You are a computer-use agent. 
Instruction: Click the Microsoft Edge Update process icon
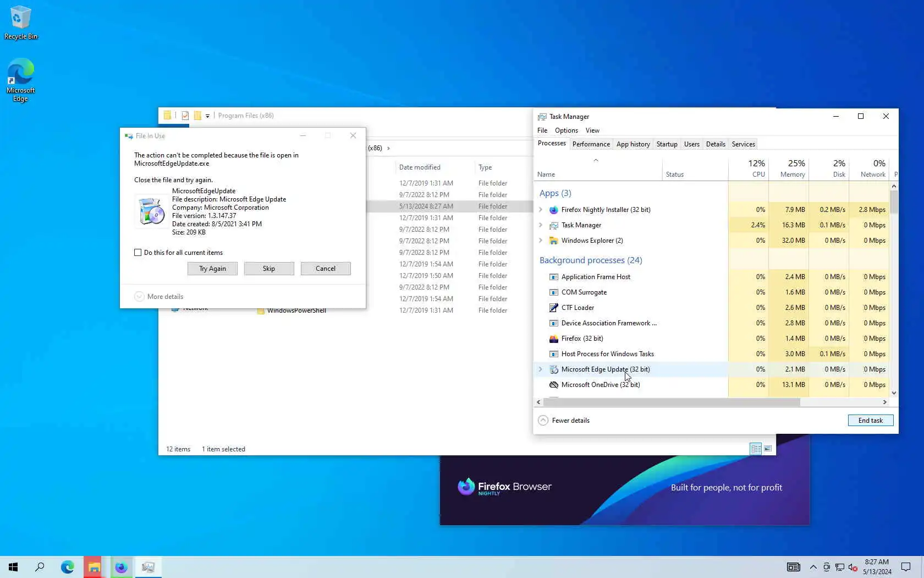click(x=554, y=369)
